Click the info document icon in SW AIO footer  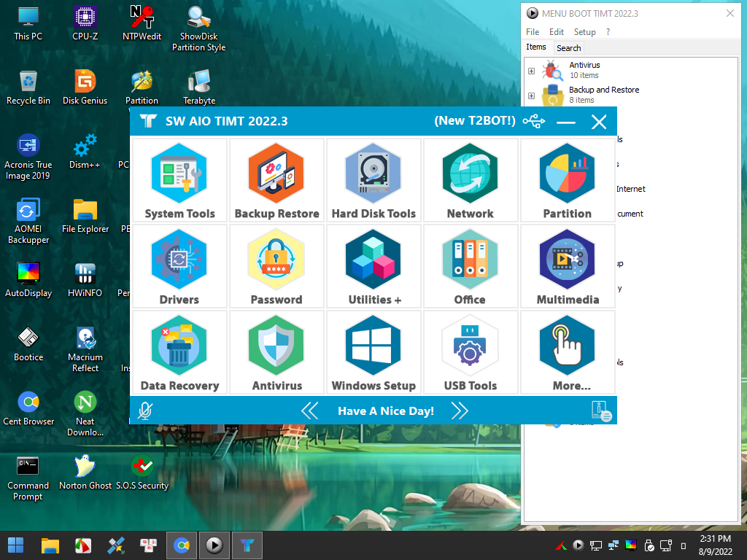tap(601, 411)
